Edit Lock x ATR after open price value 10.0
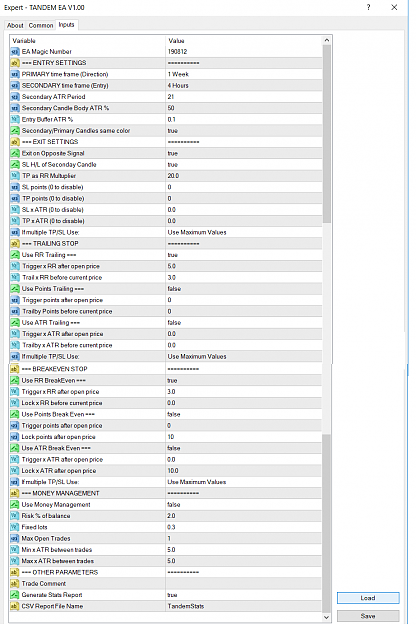416x625 pixels. 243,471
